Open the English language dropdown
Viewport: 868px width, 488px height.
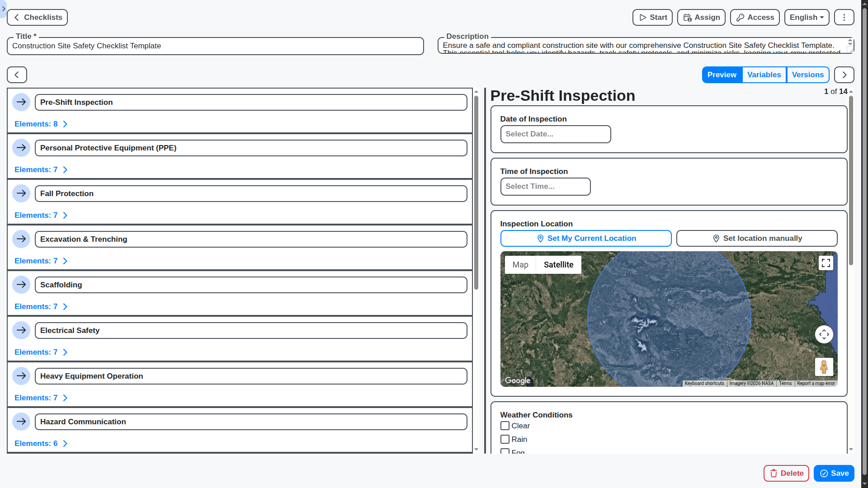pyautogui.click(x=806, y=18)
